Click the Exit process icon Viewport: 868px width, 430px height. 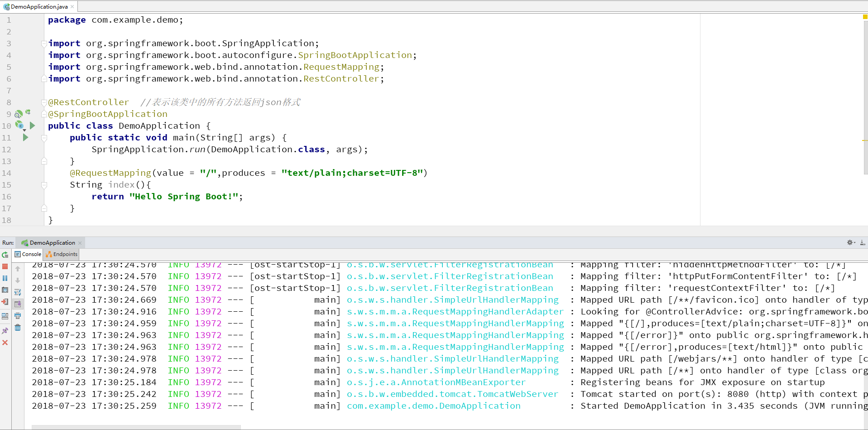click(5, 302)
